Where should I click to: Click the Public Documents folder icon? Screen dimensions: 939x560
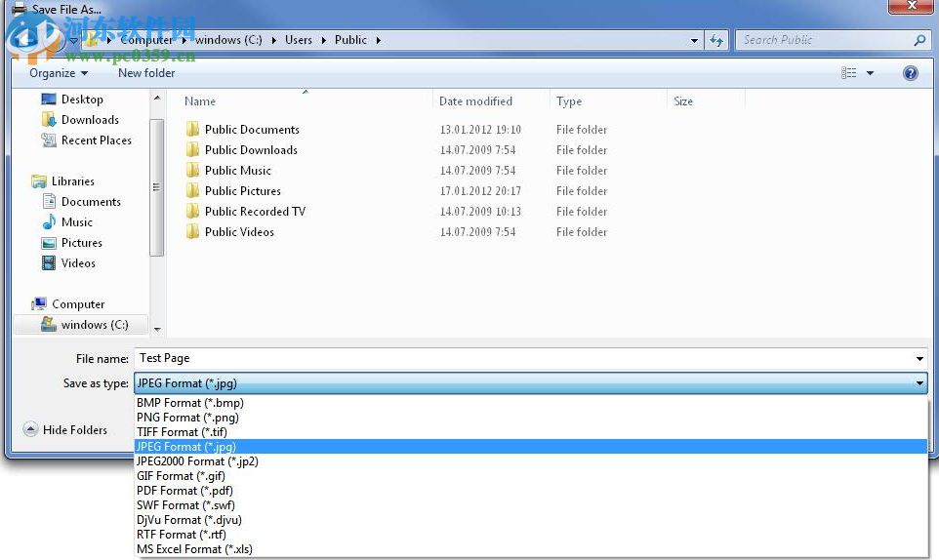(193, 129)
